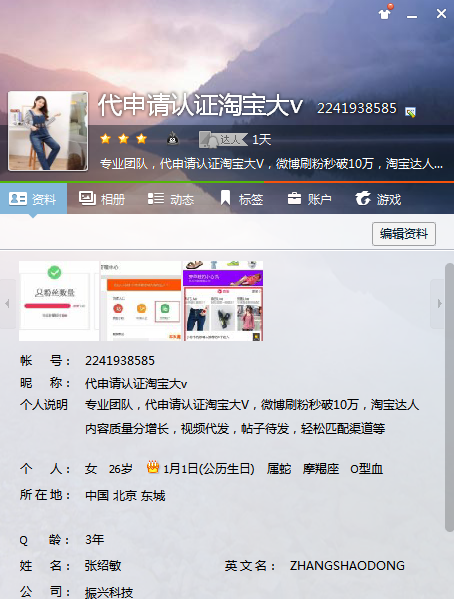Viewport: 454px width, 599px height.
Task: Click the 编辑资料 button
Action: [x=404, y=234]
